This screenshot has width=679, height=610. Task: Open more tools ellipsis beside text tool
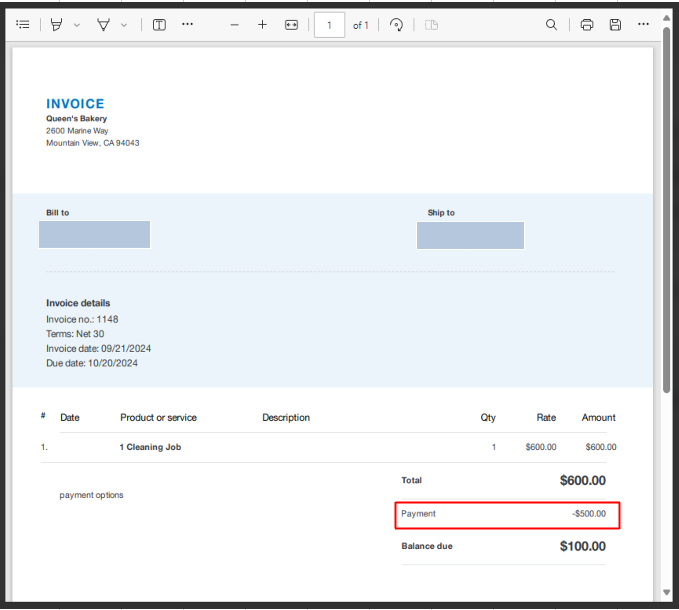pyautogui.click(x=187, y=24)
